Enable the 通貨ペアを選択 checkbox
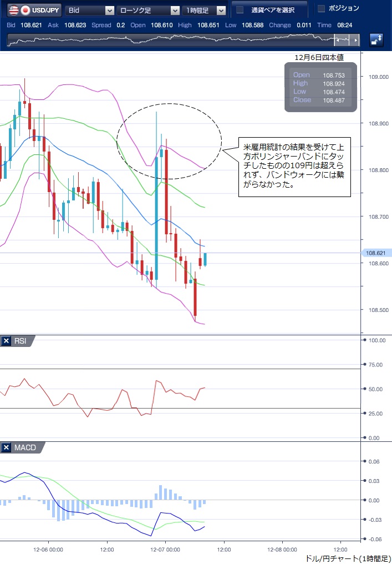Viewport: 392px width, 564px height. pos(240,10)
